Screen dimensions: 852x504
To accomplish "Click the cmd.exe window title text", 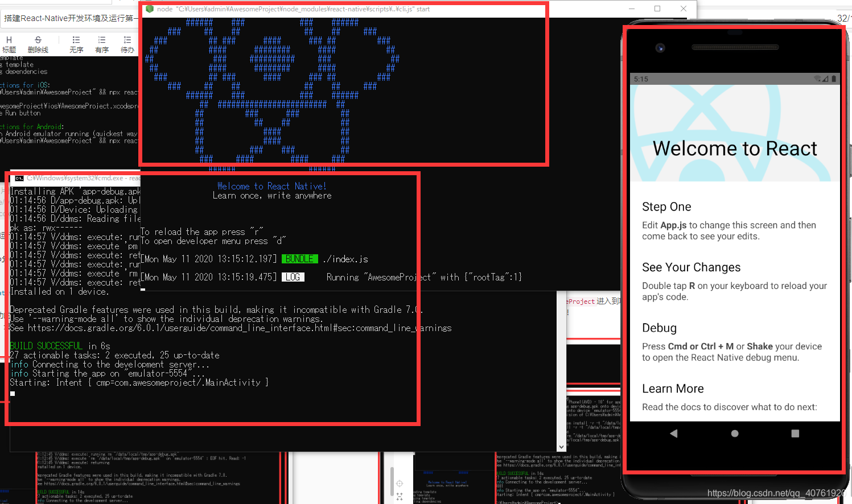I will 83,178.
